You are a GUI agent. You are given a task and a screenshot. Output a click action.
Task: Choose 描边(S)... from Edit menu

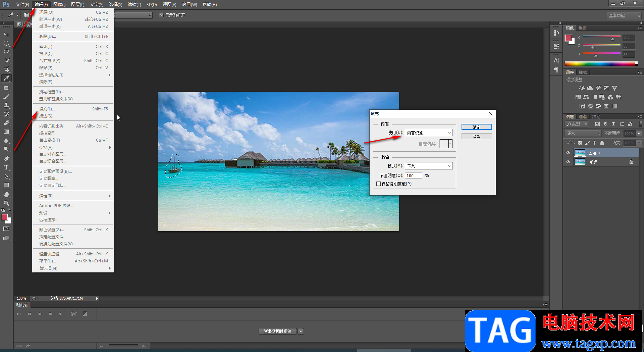click(73, 116)
